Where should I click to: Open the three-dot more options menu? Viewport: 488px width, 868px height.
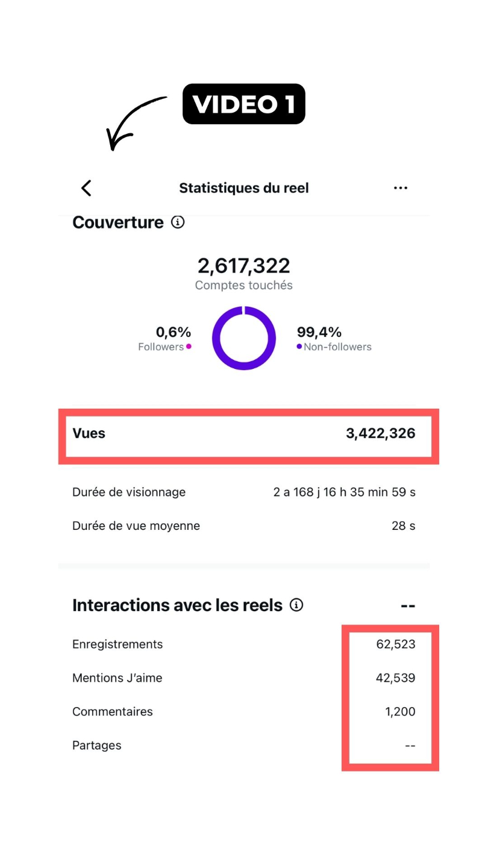(x=401, y=188)
